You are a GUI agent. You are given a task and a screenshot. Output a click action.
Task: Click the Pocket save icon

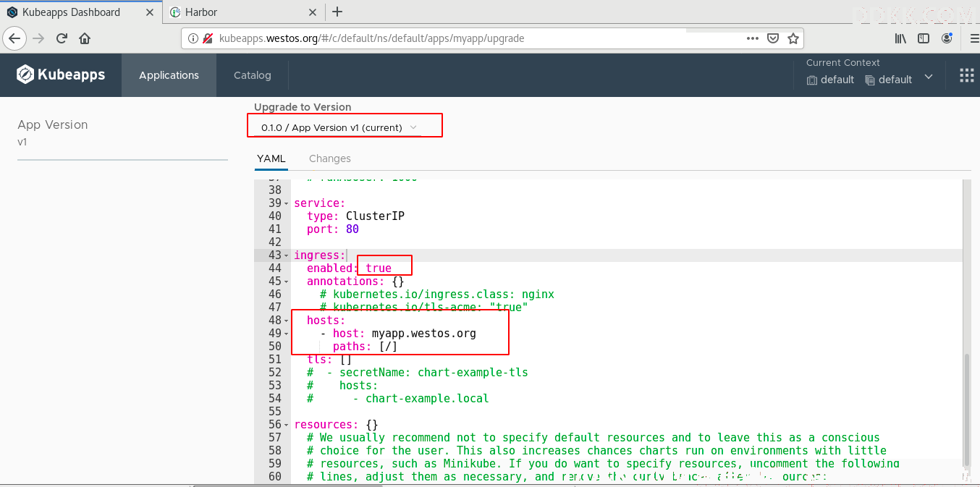pyautogui.click(x=773, y=38)
